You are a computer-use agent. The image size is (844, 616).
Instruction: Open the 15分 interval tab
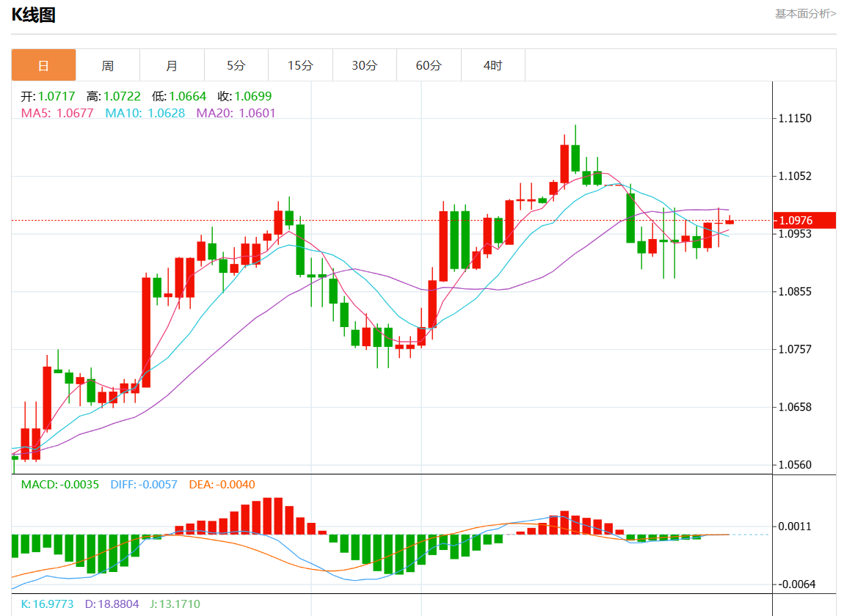(x=300, y=65)
